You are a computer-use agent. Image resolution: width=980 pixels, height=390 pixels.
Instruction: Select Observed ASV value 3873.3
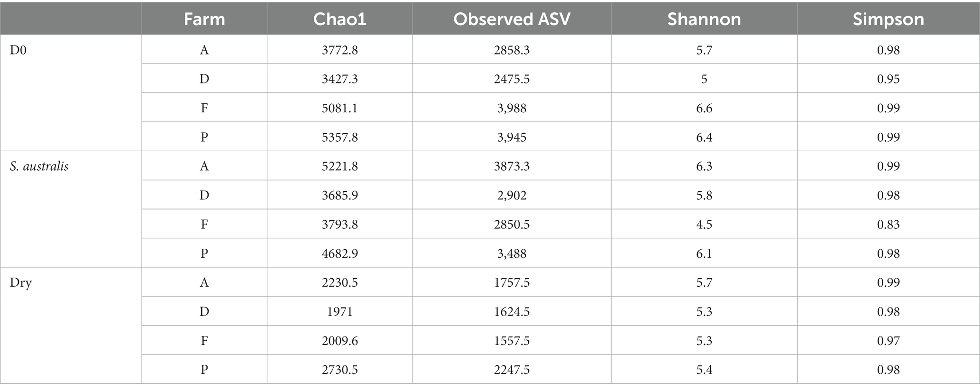tap(512, 166)
